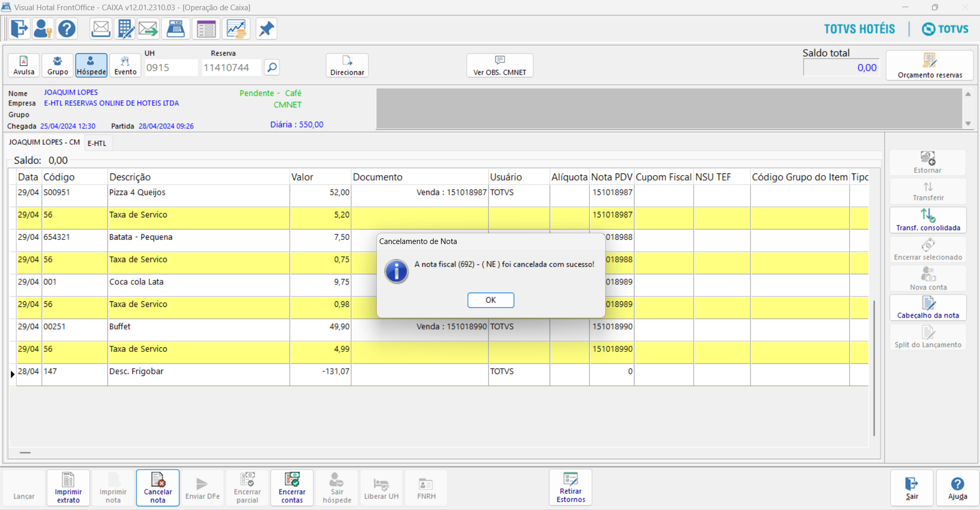Select the Hóspede mode toggle
This screenshot has height=510, width=980.
pyautogui.click(x=91, y=65)
